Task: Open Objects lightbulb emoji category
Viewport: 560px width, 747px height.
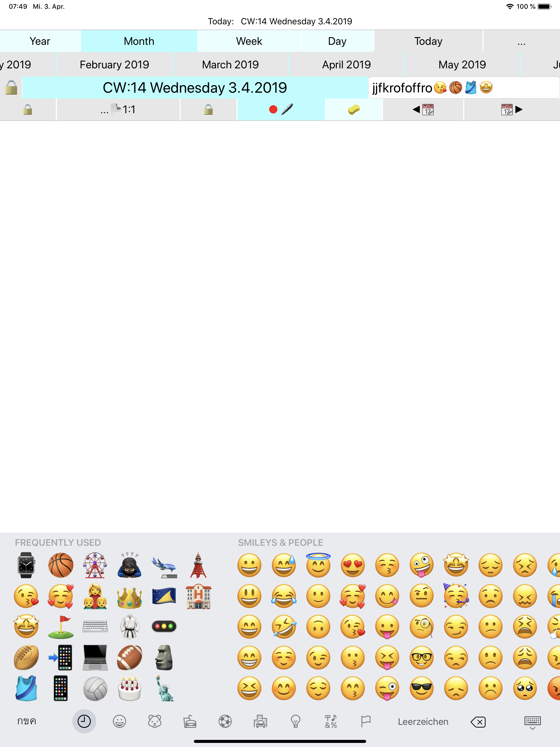Action: click(x=296, y=721)
